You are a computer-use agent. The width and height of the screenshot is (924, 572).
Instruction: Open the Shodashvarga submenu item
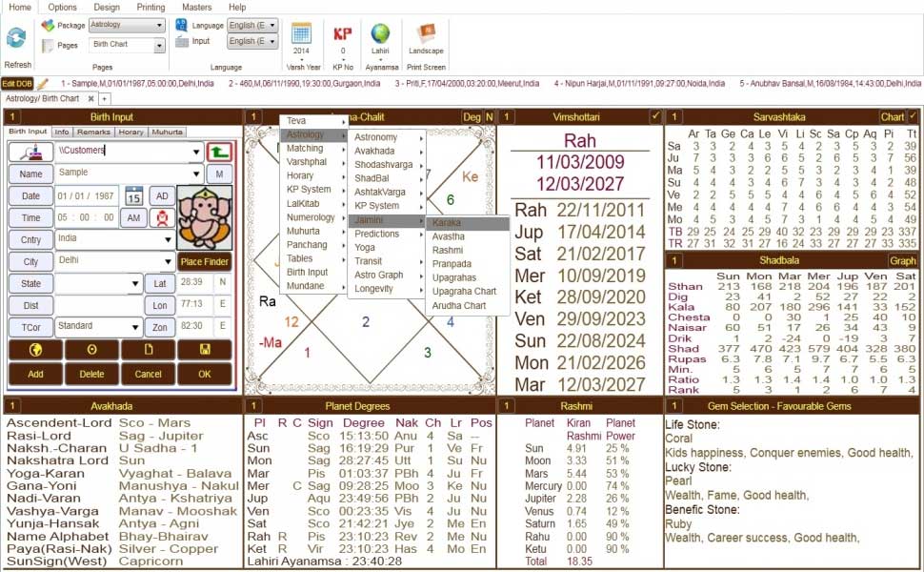click(387, 165)
